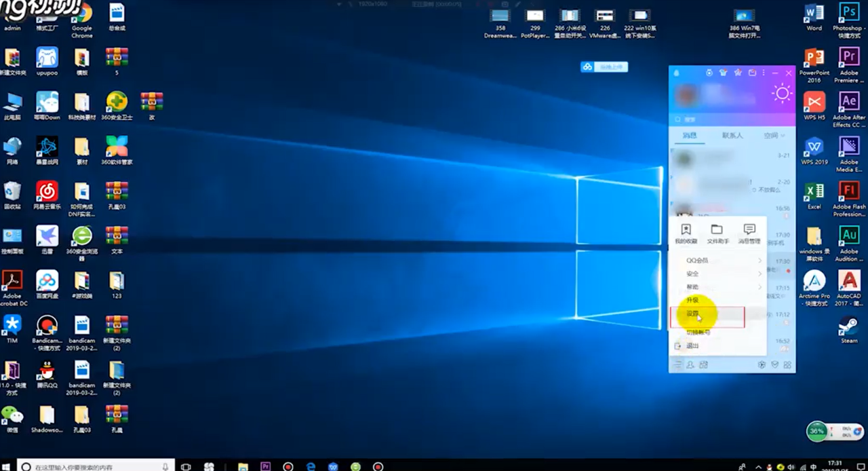868x471 pixels.
Task: Click the QQ search box
Action: click(x=732, y=119)
